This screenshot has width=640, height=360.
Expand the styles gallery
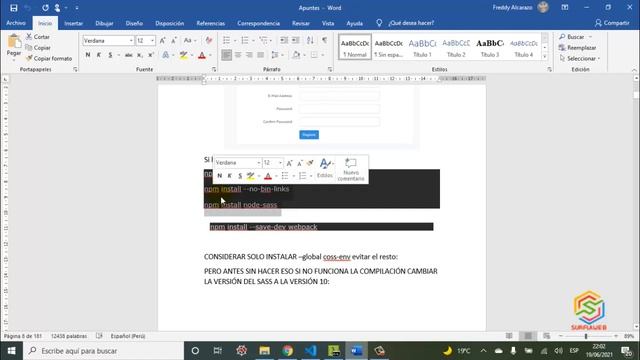coord(544,56)
